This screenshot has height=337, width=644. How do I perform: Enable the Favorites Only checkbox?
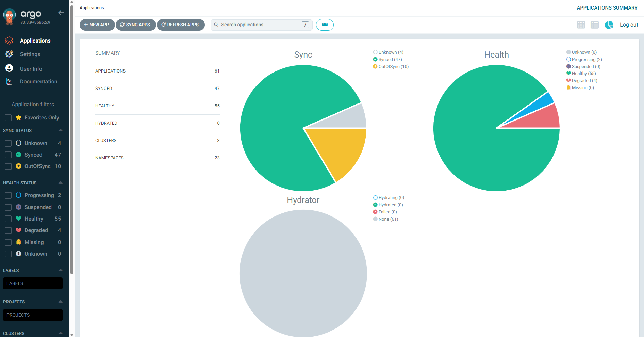pos(8,118)
